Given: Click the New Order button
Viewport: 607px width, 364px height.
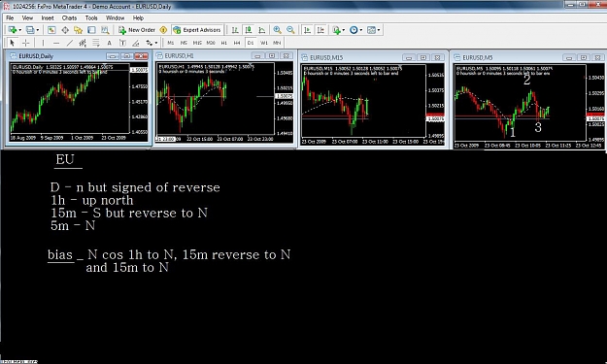Looking at the screenshot, I should tap(137, 30).
